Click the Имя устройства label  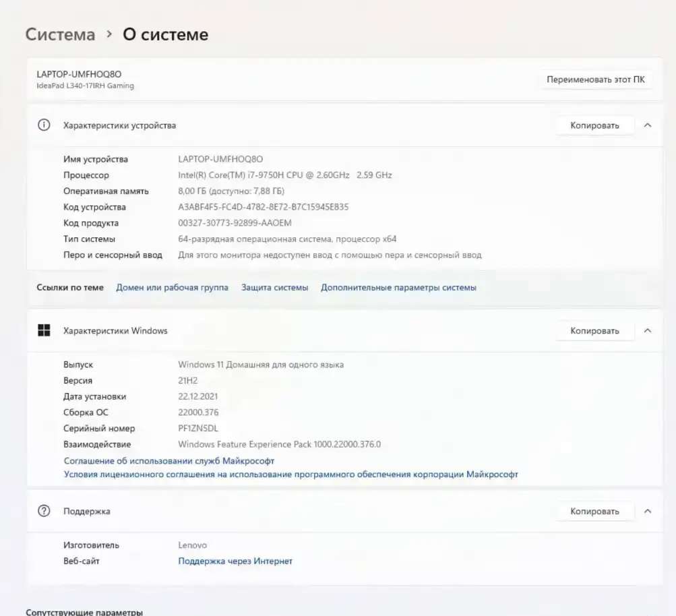(x=95, y=159)
